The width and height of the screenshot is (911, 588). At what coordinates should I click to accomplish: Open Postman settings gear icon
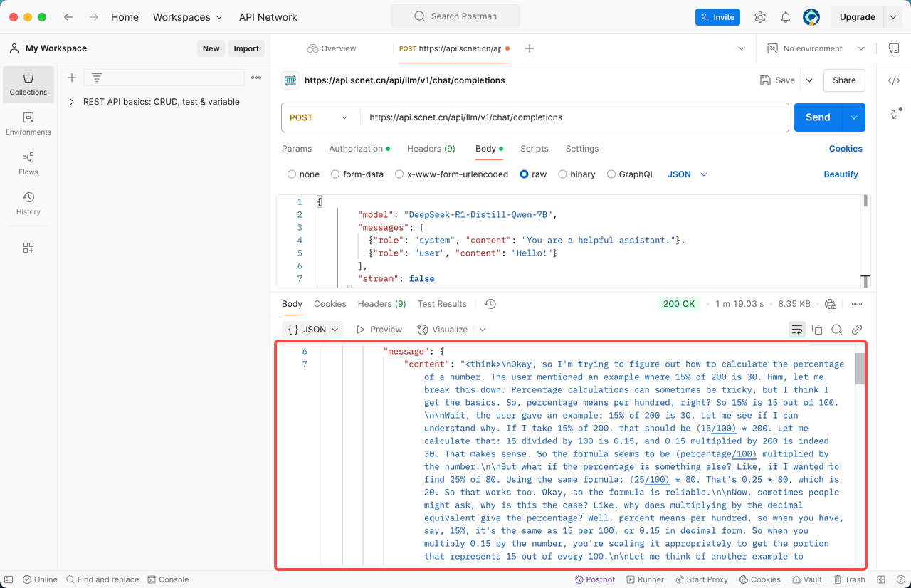[x=760, y=17]
